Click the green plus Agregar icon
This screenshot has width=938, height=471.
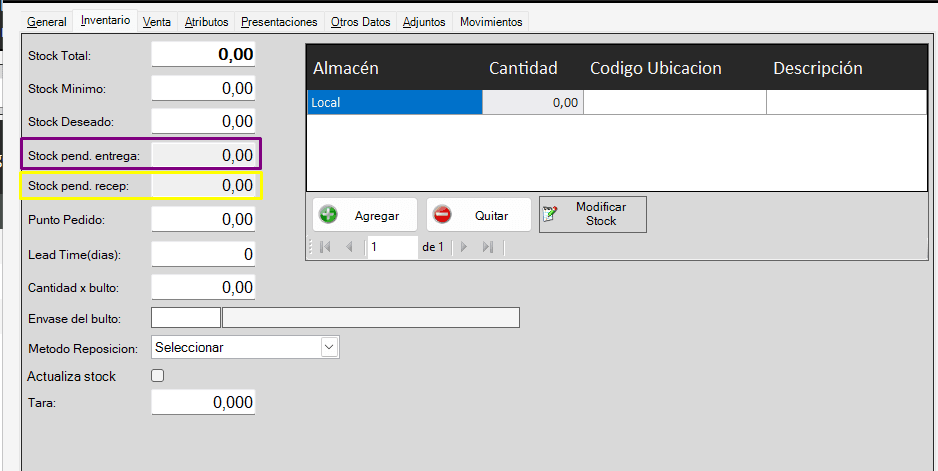click(x=329, y=215)
